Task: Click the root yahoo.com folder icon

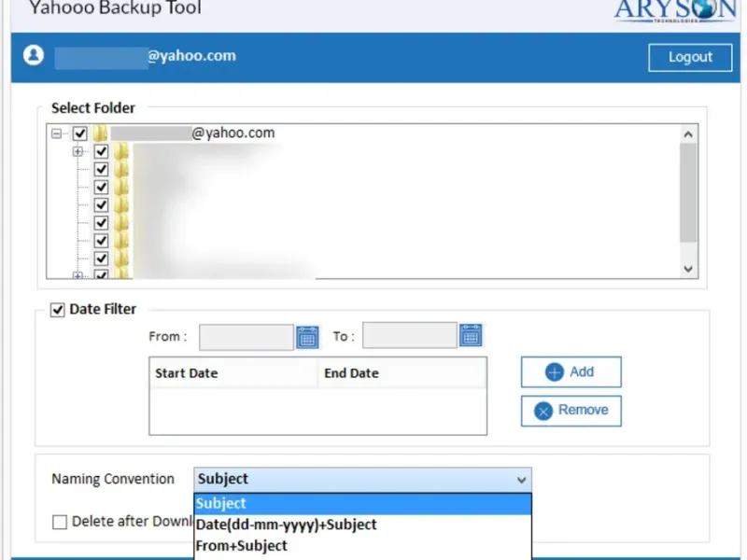Action: pyautogui.click(x=100, y=133)
